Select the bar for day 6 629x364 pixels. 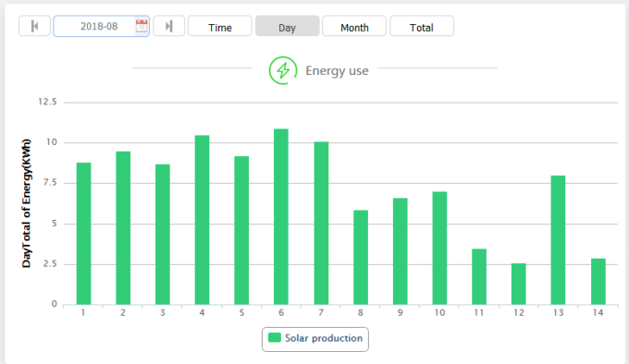pos(281,216)
